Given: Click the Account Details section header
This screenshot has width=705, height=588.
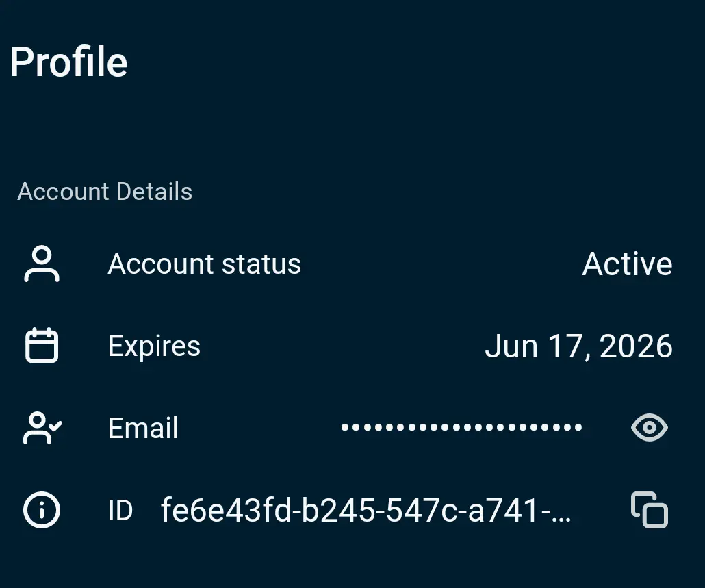Looking at the screenshot, I should pyautogui.click(x=105, y=192).
